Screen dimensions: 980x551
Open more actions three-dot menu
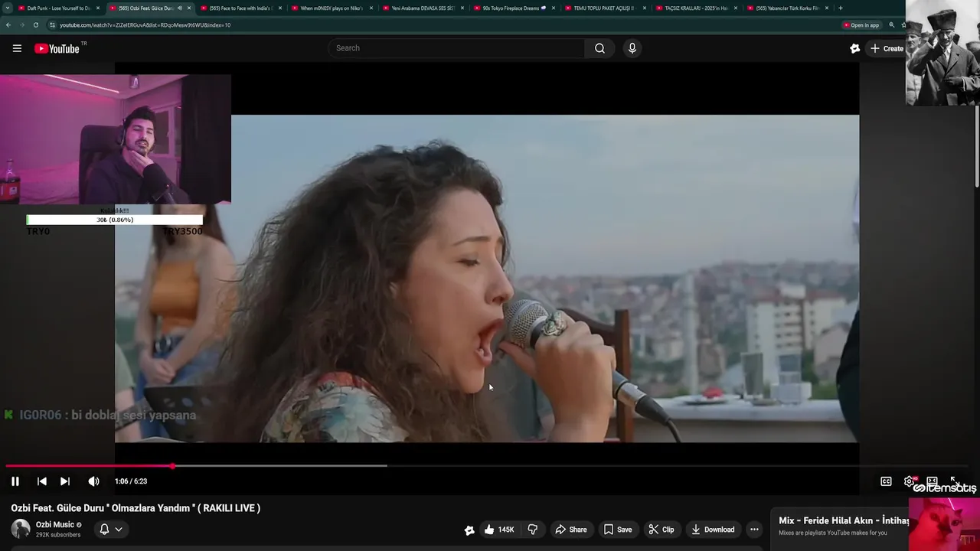[x=754, y=530]
